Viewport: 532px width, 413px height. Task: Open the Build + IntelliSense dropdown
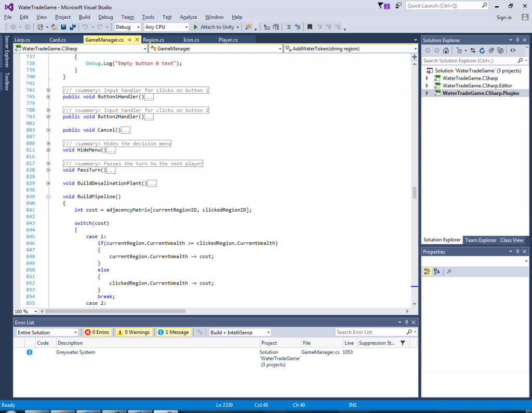tap(269, 332)
